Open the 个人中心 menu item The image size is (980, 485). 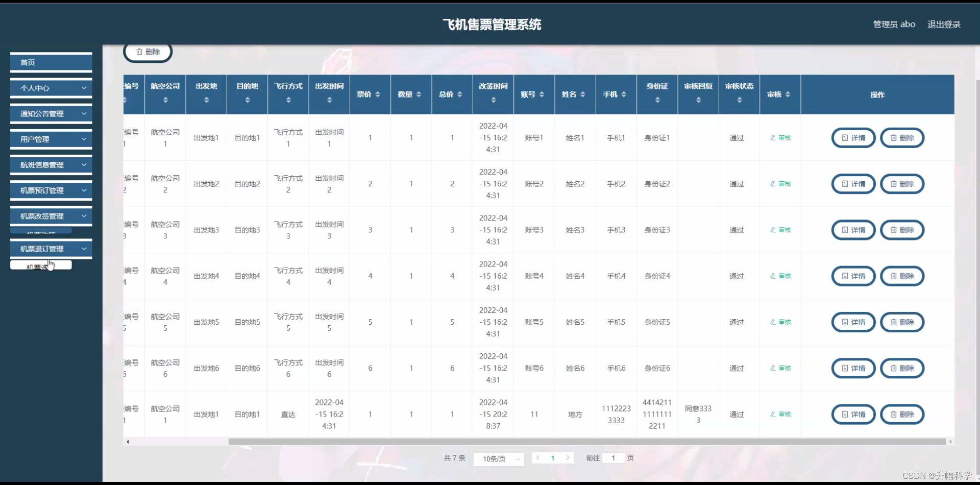[x=51, y=88]
